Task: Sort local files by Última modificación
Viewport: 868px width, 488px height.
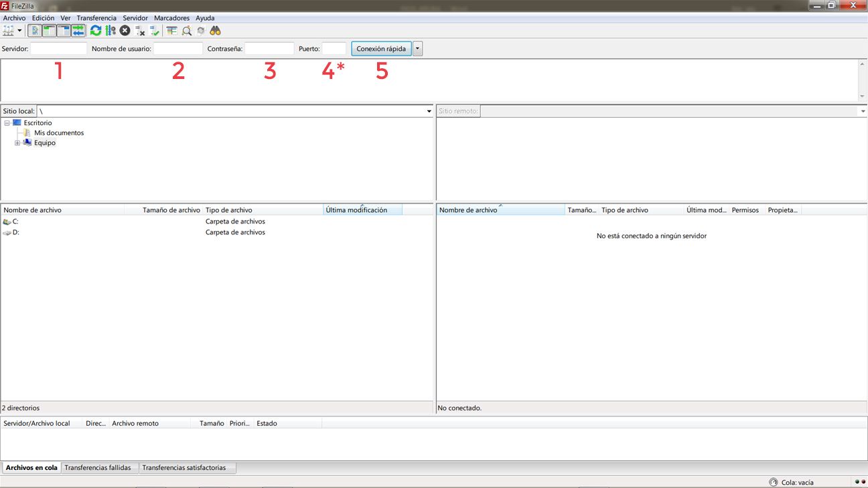Action: (363, 210)
